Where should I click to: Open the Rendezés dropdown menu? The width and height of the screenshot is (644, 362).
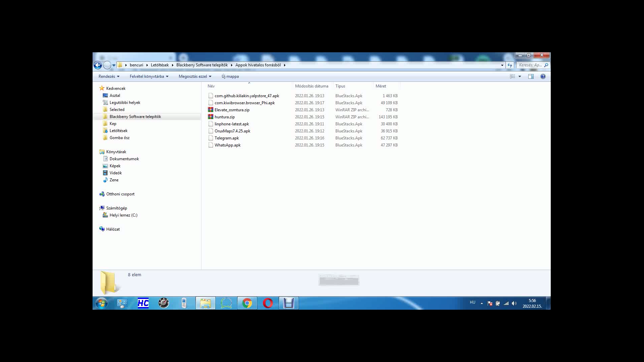pos(109,76)
